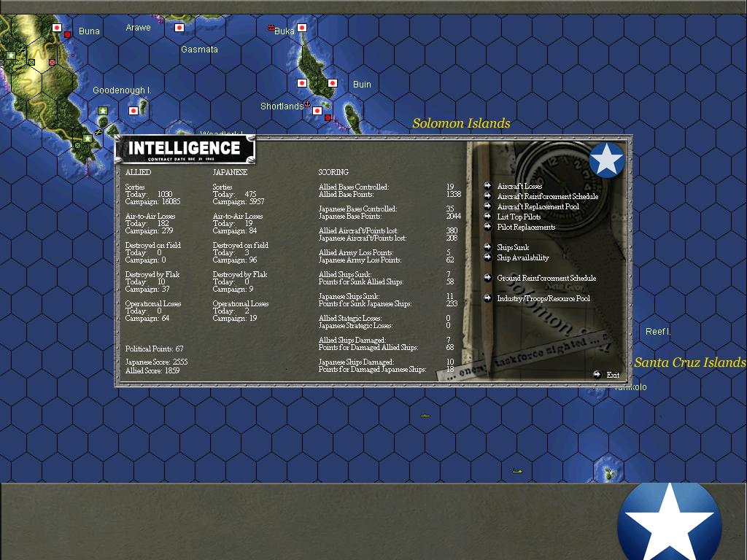The width and height of the screenshot is (747, 560).
Task: Click the Solomon Islands region label
Action: 461,123
